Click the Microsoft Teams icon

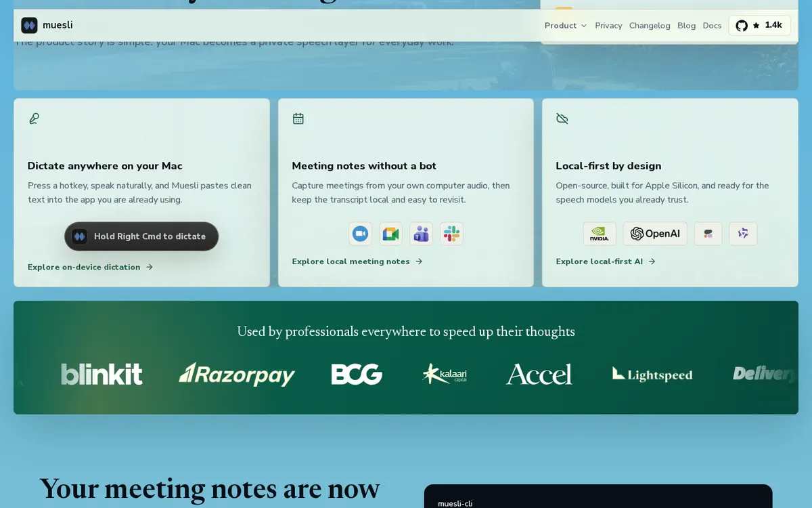tap(421, 234)
